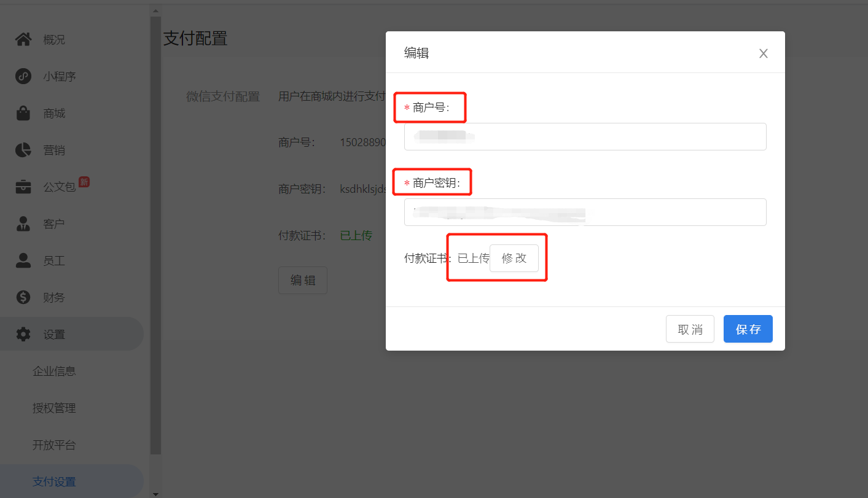The width and height of the screenshot is (868, 498).
Task: Click the 编辑 button on the background page
Action: 303,281
